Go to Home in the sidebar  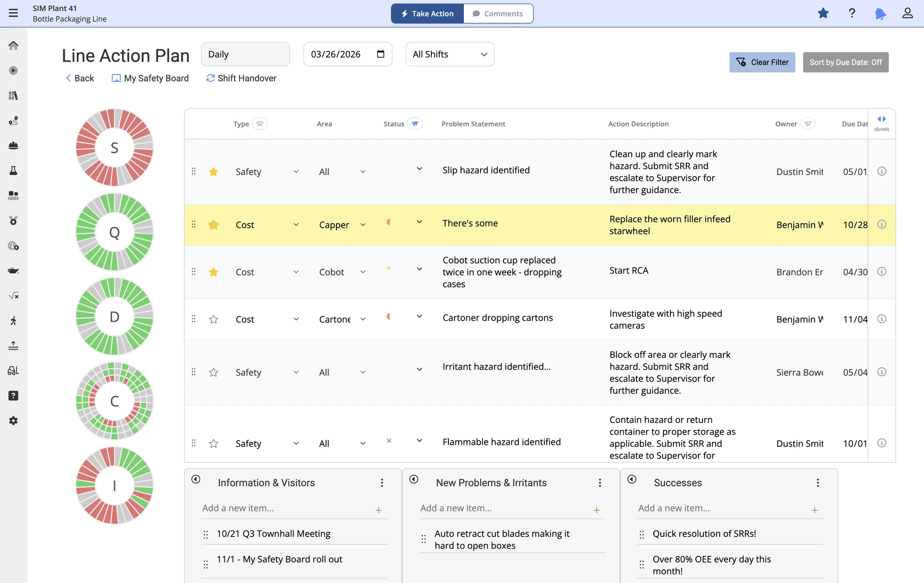(x=13, y=46)
